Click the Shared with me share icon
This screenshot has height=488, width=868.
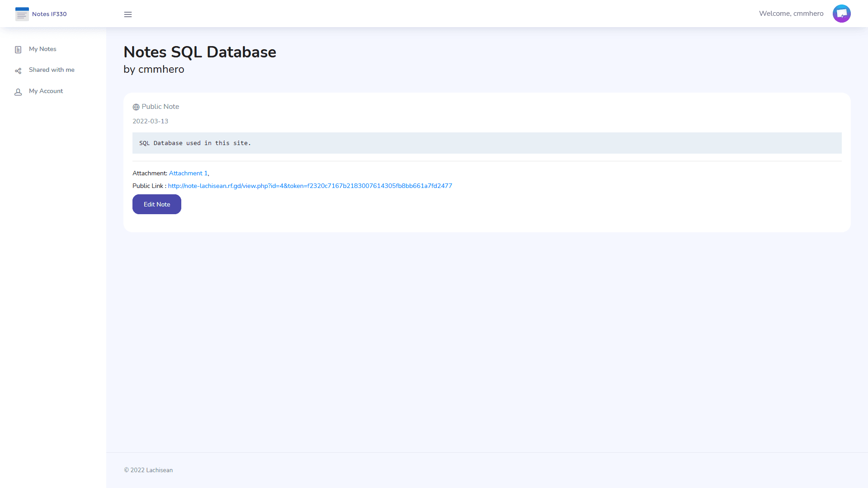point(18,70)
